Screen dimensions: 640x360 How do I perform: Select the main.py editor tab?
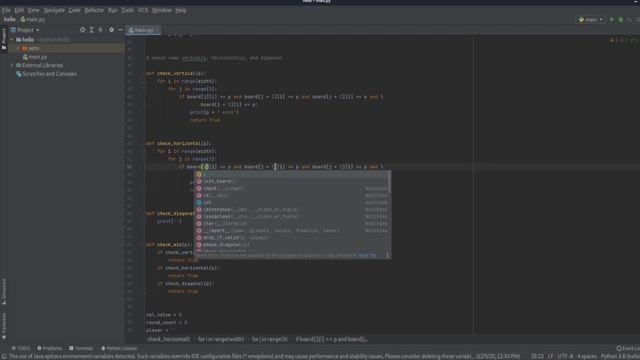144,30
